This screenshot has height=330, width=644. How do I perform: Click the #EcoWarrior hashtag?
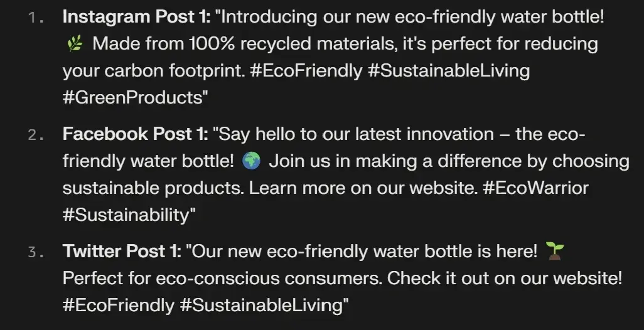coord(535,188)
